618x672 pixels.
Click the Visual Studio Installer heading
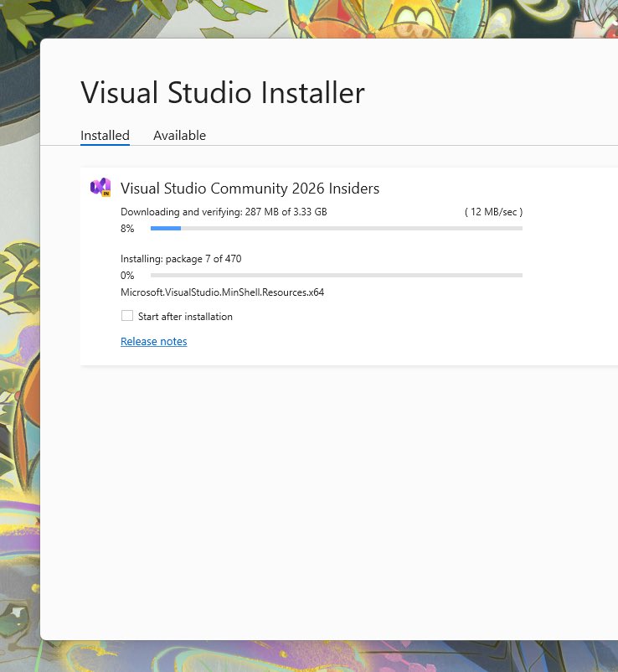coord(222,92)
